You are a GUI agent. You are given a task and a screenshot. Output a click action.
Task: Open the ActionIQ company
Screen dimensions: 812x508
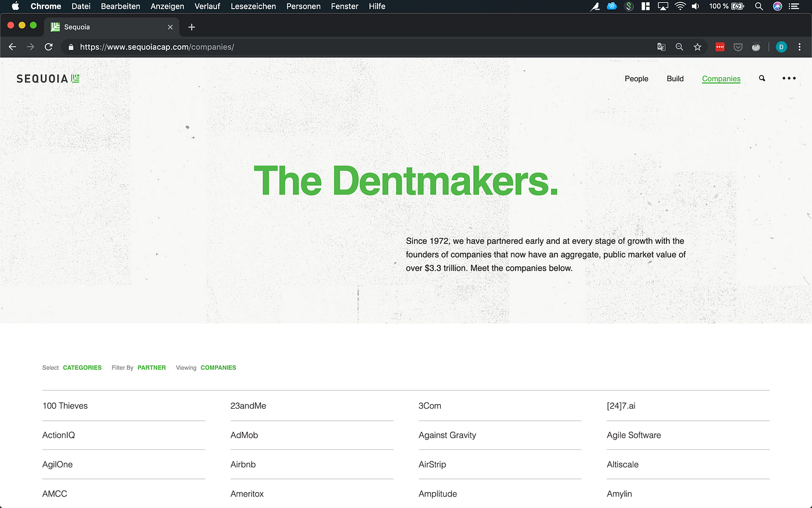coord(59,435)
